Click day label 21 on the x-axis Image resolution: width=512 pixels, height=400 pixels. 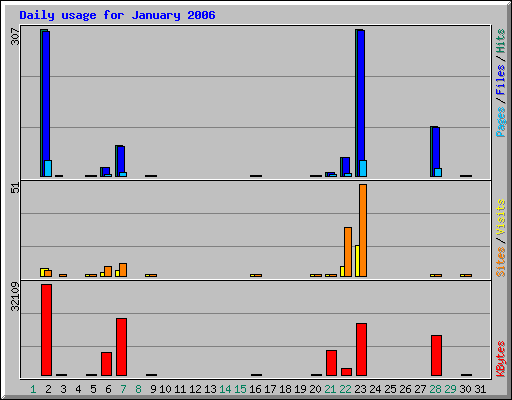(330, 389)
